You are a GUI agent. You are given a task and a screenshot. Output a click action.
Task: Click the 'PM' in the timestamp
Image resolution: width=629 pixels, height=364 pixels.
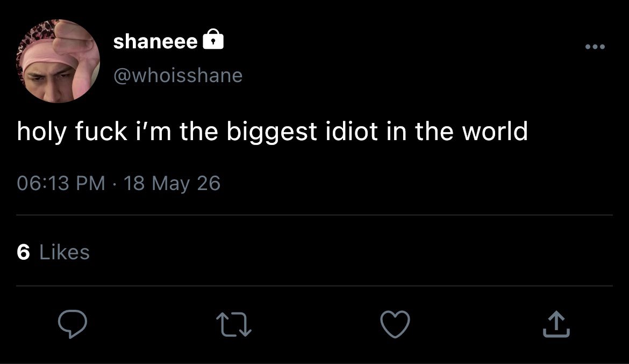(90, 184)
